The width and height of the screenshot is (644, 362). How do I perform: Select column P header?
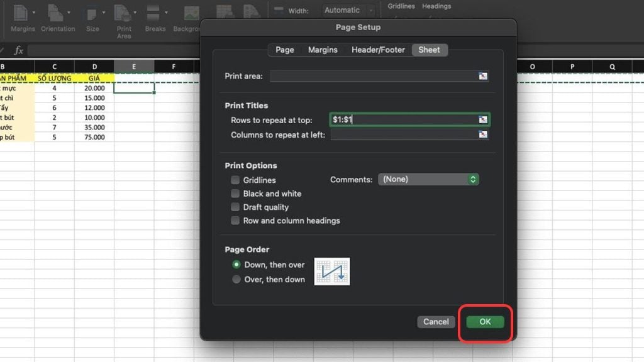point(572,67)
